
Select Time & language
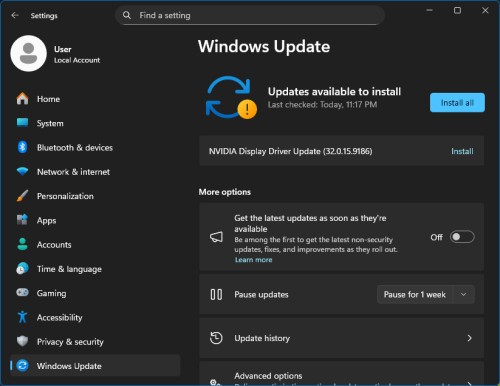click(95, 269)
